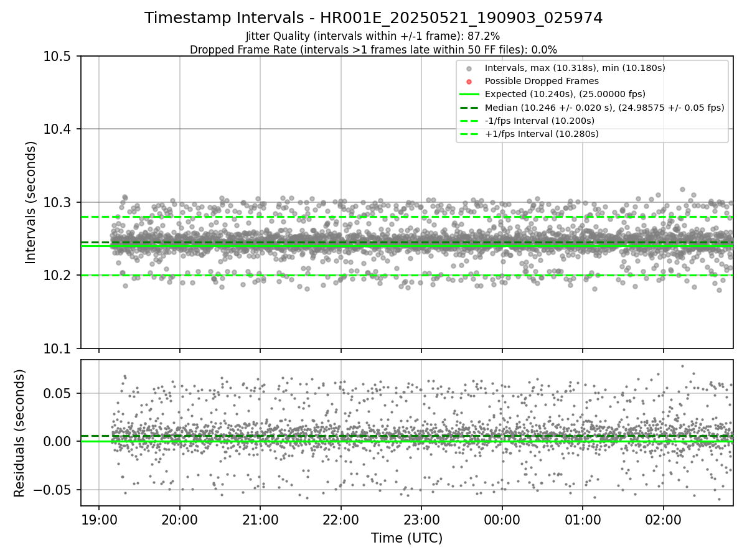Click the red dot legend marker for Dropped Frames

[x=469, y=81]
